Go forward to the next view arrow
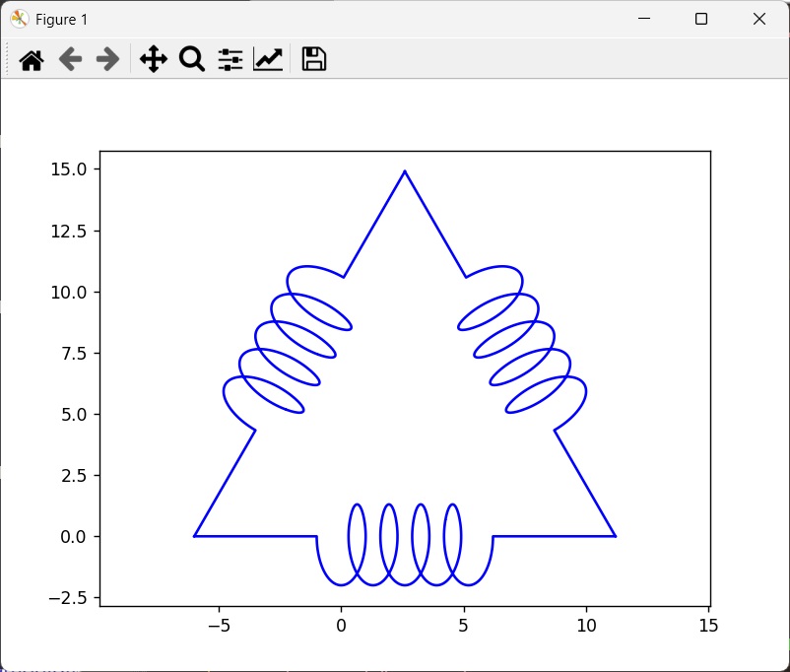Screen dimensions: 790x672 pyautogui.click(x=107, y=59)
